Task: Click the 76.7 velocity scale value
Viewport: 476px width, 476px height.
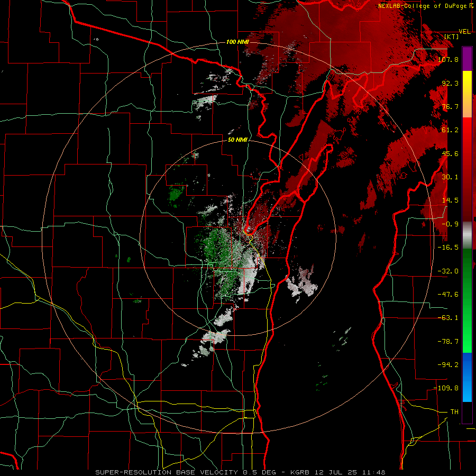Action: (x=450, y=106)
